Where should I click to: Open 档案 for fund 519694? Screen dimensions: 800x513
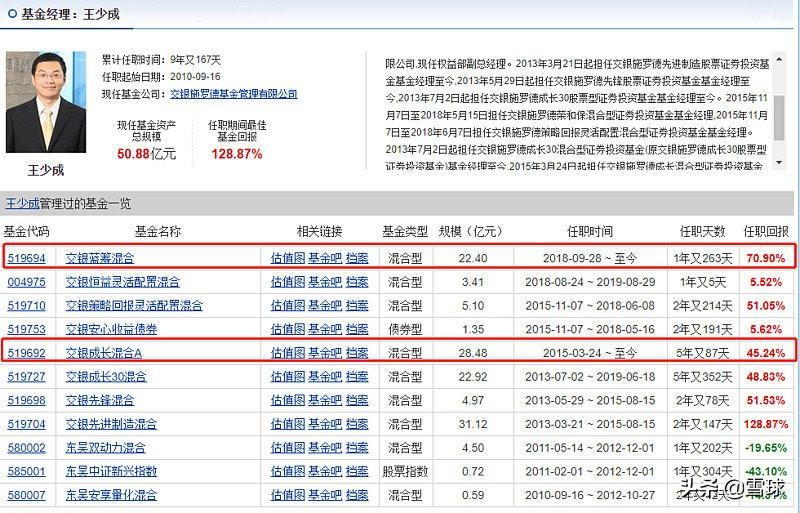pos(357,258)
